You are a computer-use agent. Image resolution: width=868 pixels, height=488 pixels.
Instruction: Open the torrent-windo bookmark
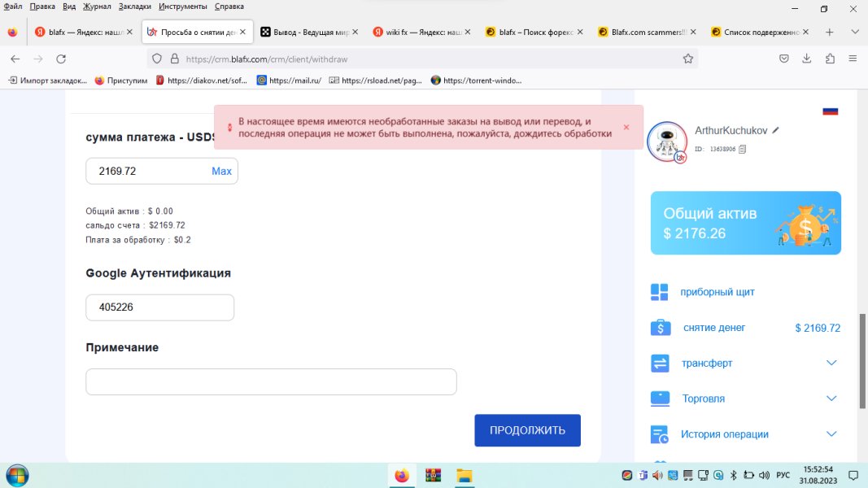[x=476, y=81]
